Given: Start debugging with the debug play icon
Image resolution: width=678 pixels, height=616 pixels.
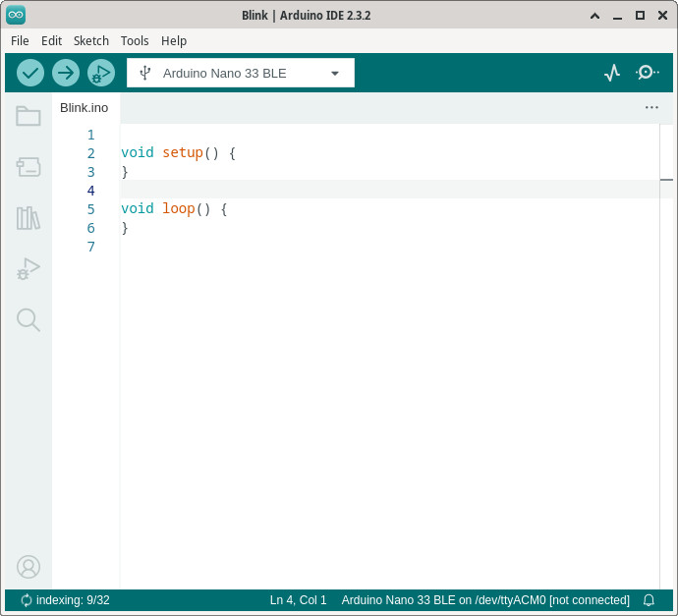Looking at the screenshot, I should (101, 73).
